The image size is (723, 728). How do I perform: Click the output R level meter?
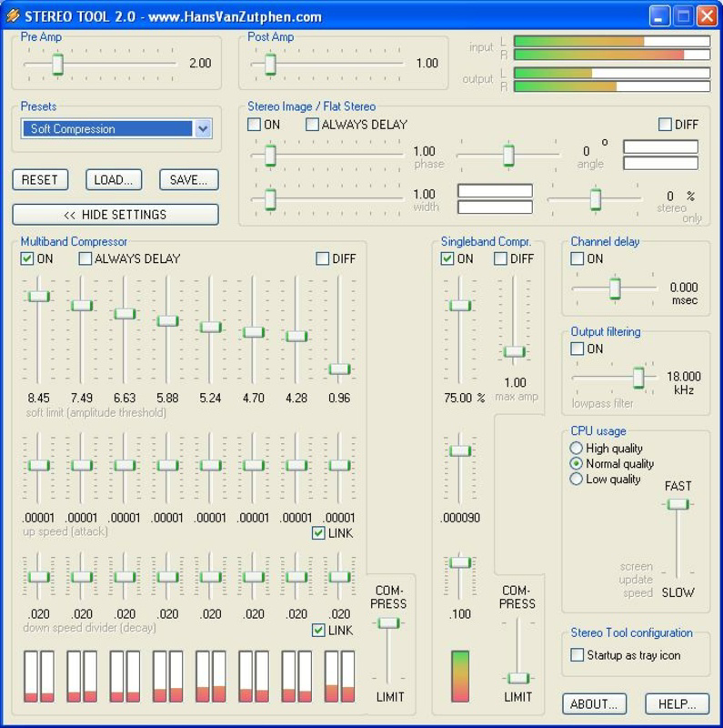[612, 86]
